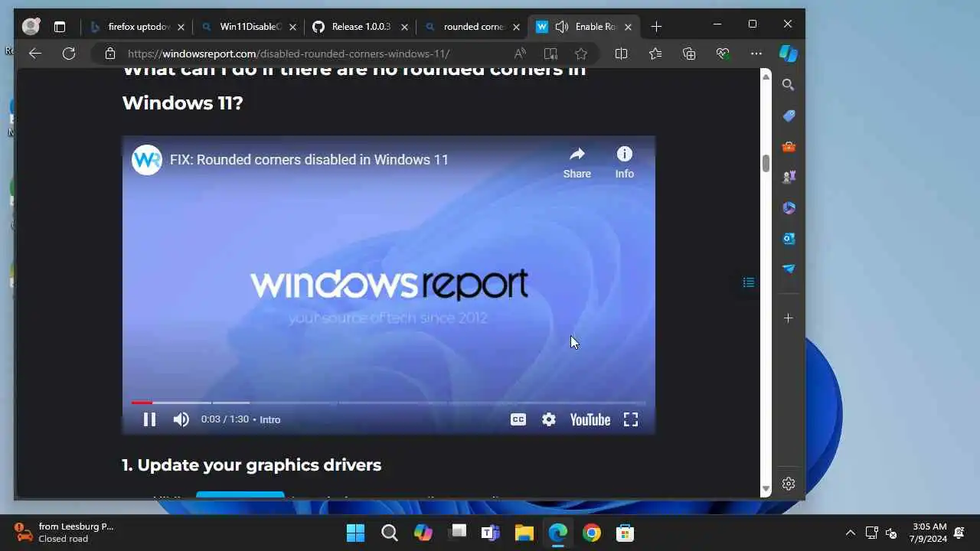The height and width of the screenshot is (551, 980).
Task: Open Google Chrome from taskbar
Action: (x=591, y=533)
